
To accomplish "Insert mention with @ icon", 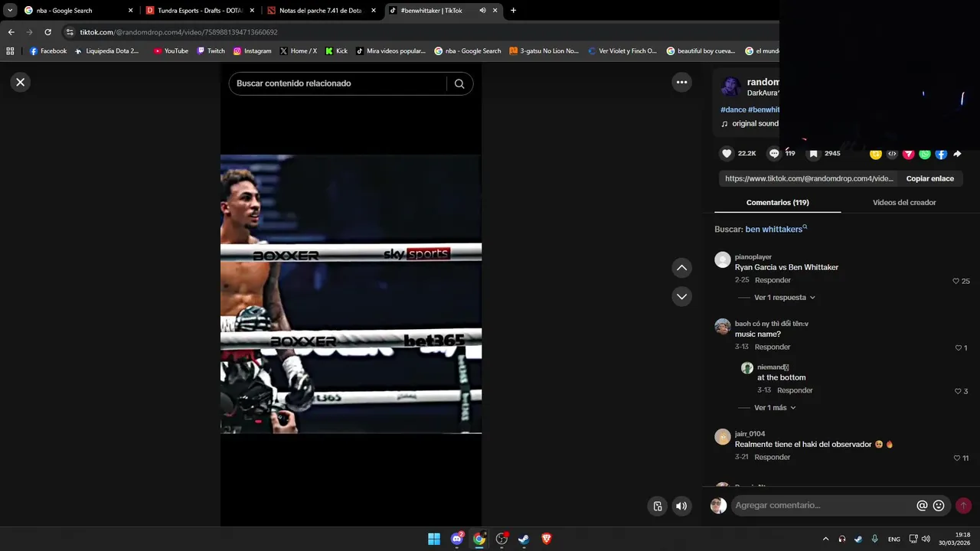I will 922,505.
